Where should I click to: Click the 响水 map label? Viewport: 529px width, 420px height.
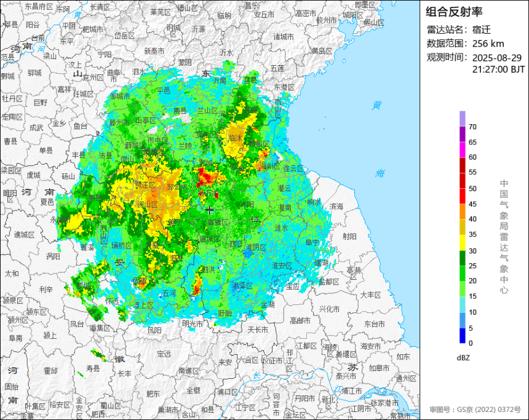tap(314, 202)
